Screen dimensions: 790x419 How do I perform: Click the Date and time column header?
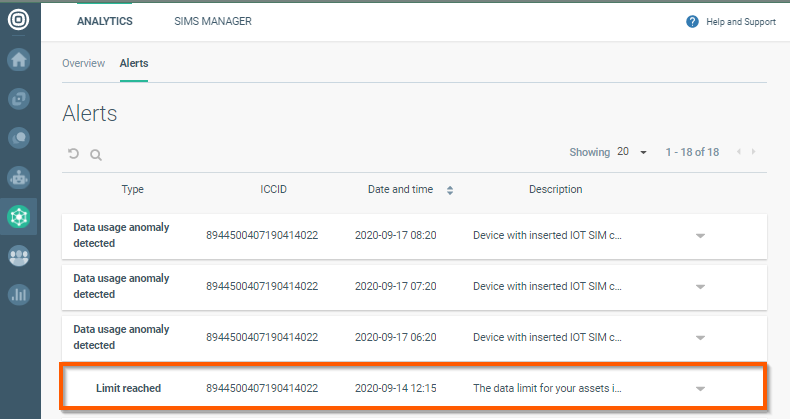(x=400, y=189)
